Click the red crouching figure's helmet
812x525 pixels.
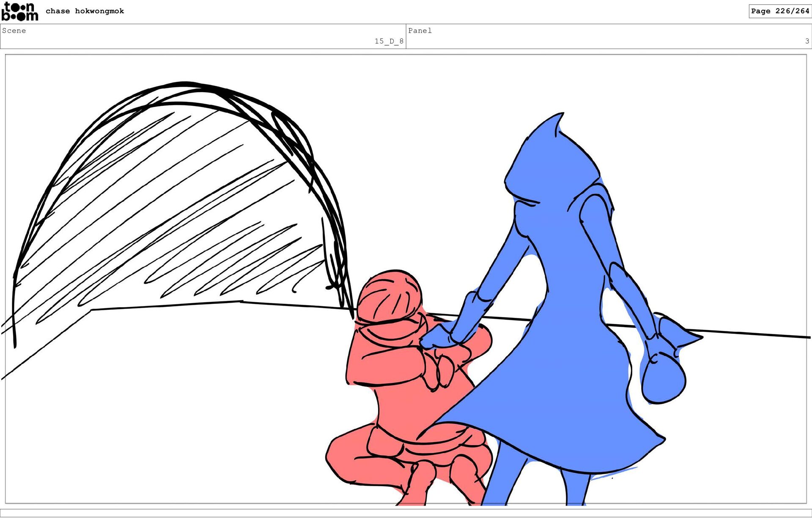click(x=389, y=296)
